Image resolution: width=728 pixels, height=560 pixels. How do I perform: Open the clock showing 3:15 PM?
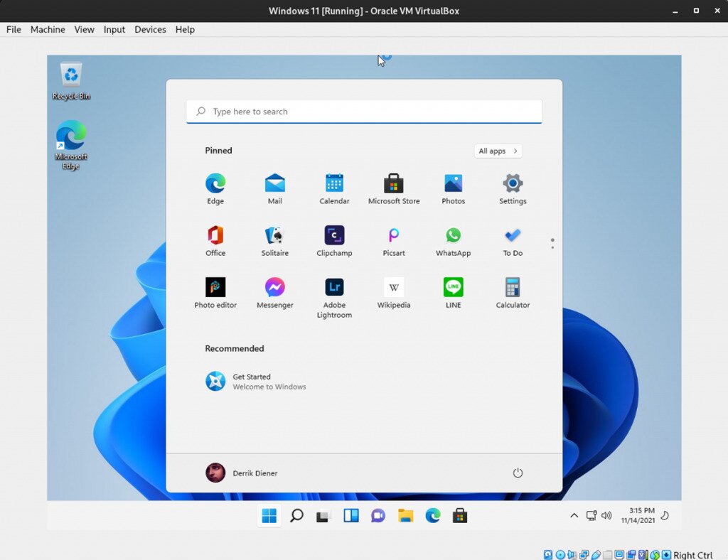[638, 515]
